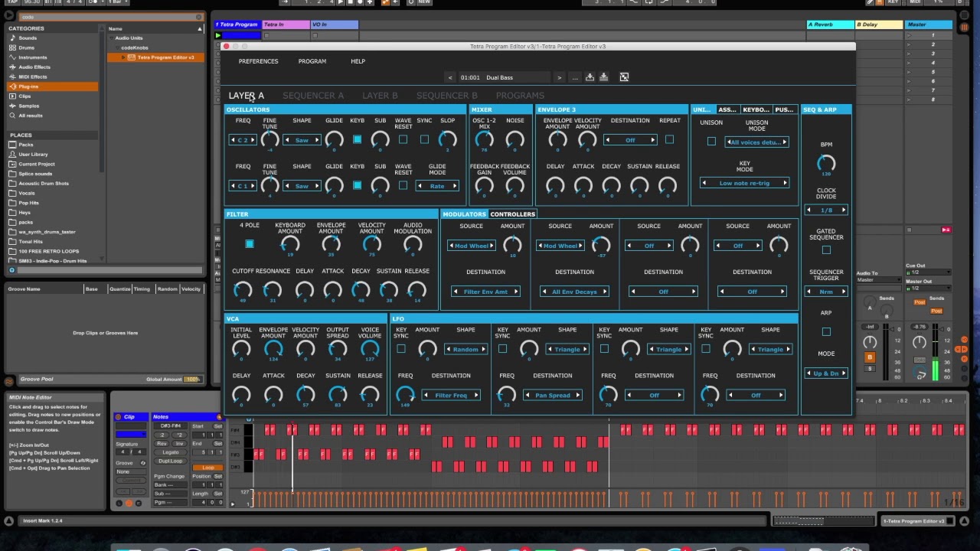This screenshot has width=980, height=551.
Task: Enable the ARP checkbox
Action: pyautogui.click(x=826, y=331)
